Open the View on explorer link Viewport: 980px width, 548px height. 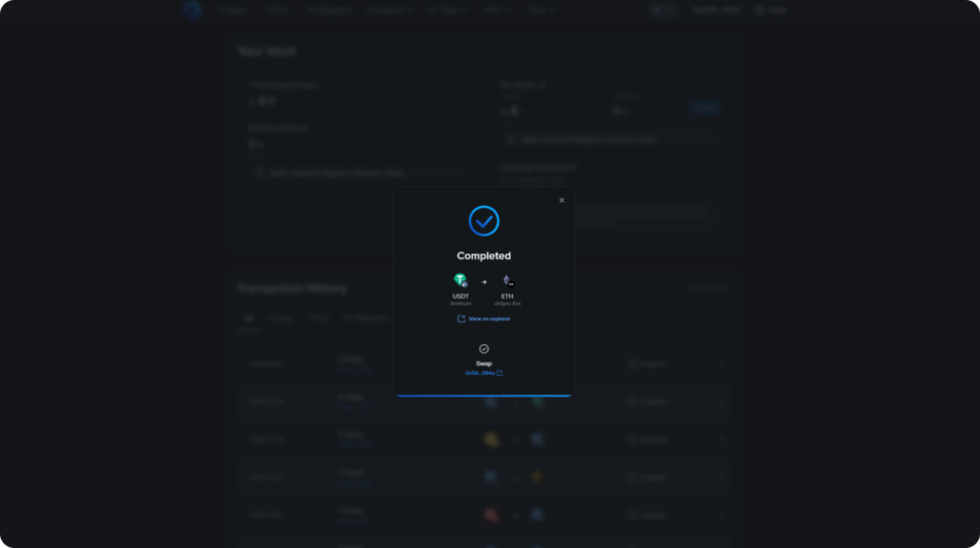point(483,318)
